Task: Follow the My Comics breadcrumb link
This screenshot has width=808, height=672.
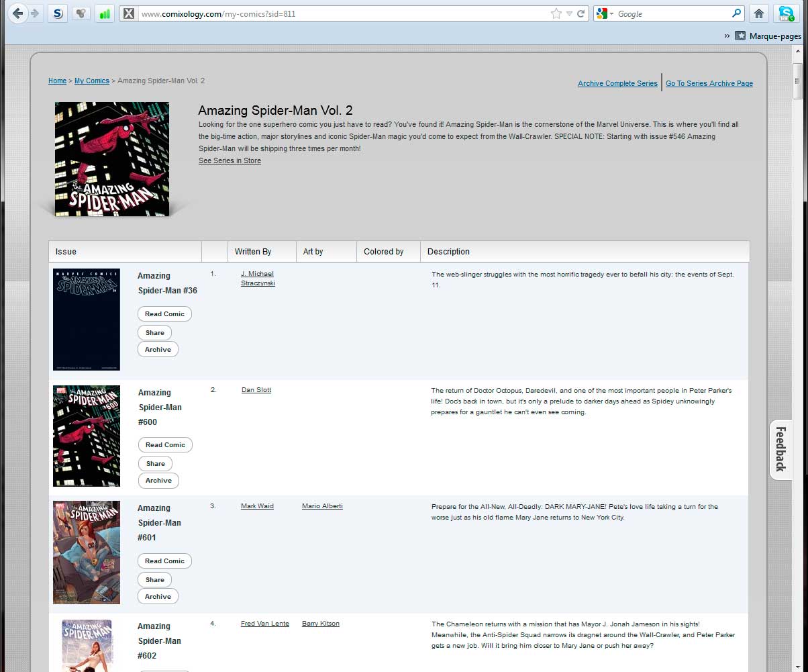Action: (92, 81)
